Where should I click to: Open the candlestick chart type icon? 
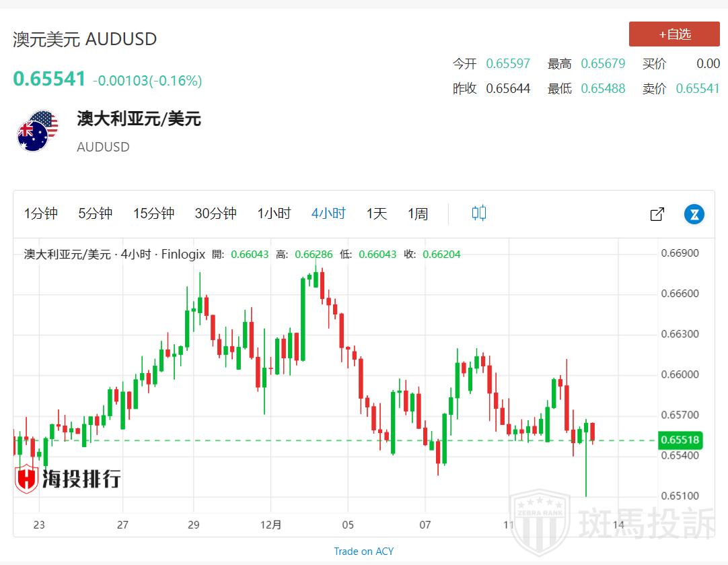478,213
